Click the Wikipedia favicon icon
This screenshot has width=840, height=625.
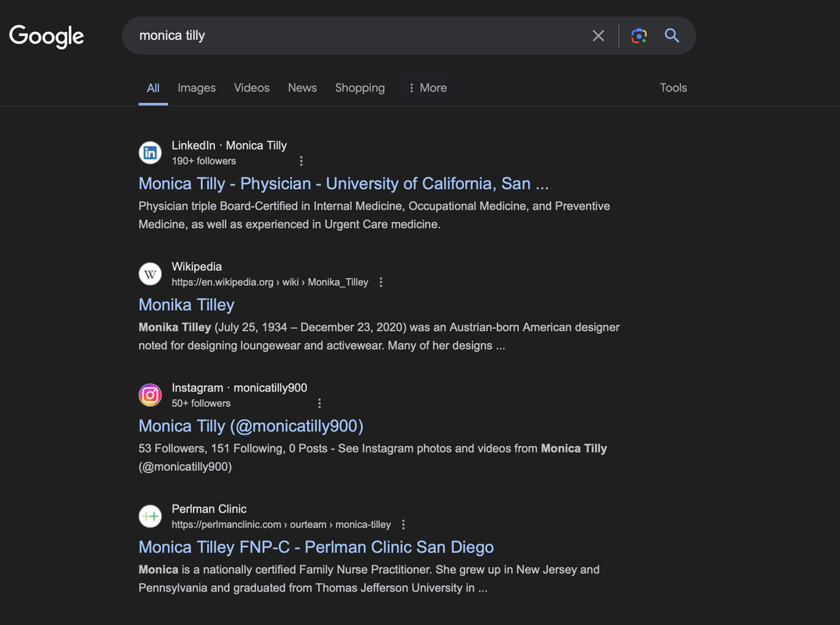tap(150, 274)
